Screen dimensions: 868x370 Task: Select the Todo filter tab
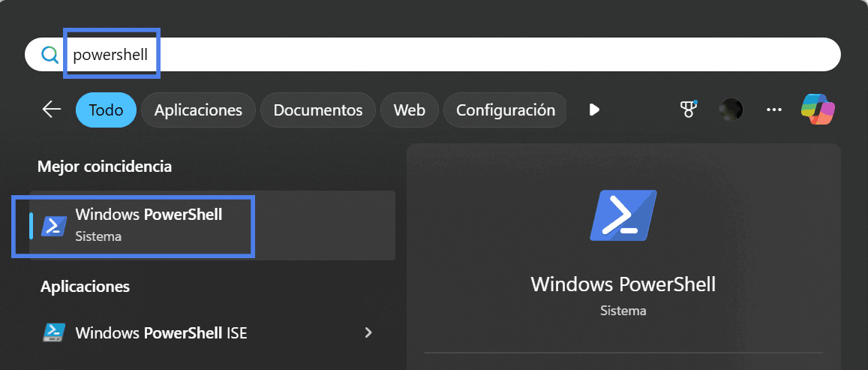[107, 110]
